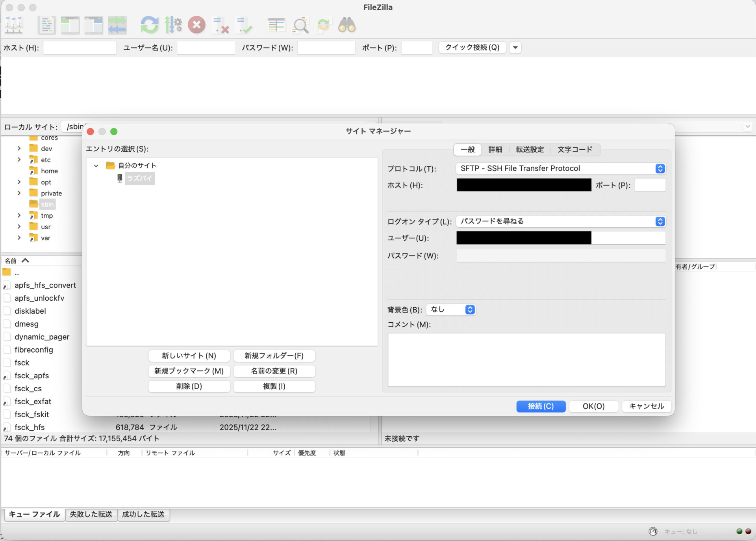The image size is (756, 541).
Task: Click the 新しいサイト (N) button
Action: (x=189, y=356)
